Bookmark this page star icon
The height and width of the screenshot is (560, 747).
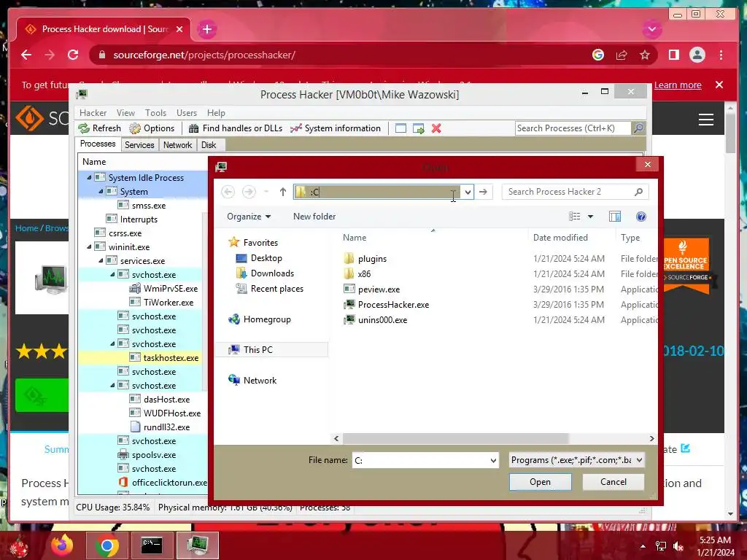pos(645,55)
